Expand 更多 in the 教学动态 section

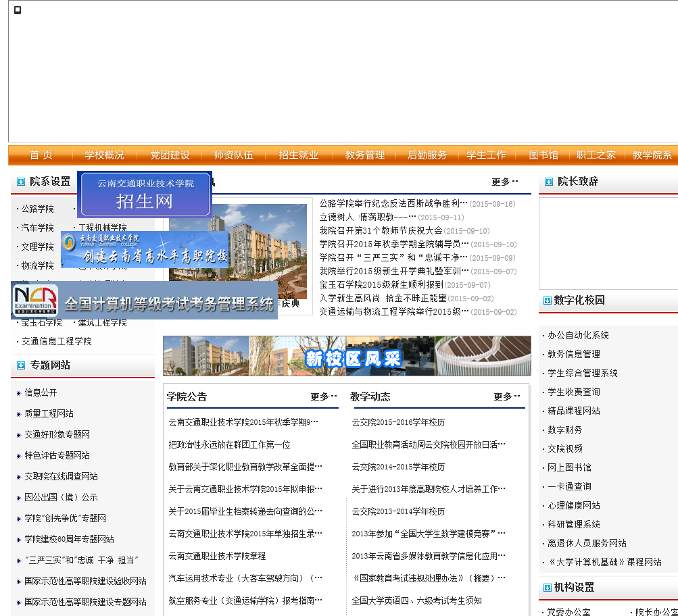point(507,396)
